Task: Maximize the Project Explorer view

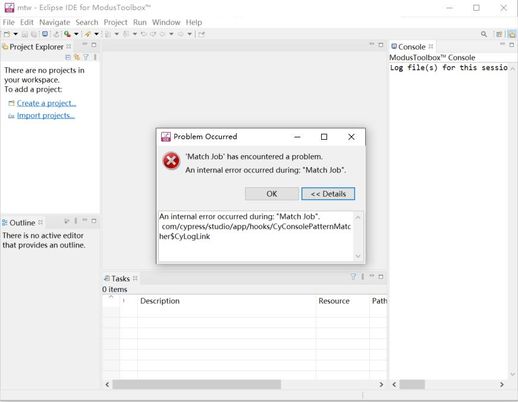Action: pos(94,45)
